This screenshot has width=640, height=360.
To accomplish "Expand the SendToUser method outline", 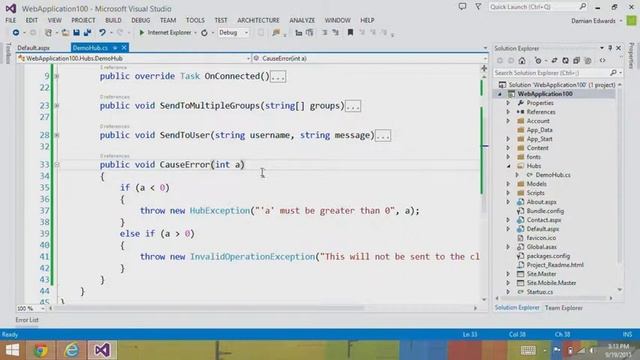I will (57, 135).
